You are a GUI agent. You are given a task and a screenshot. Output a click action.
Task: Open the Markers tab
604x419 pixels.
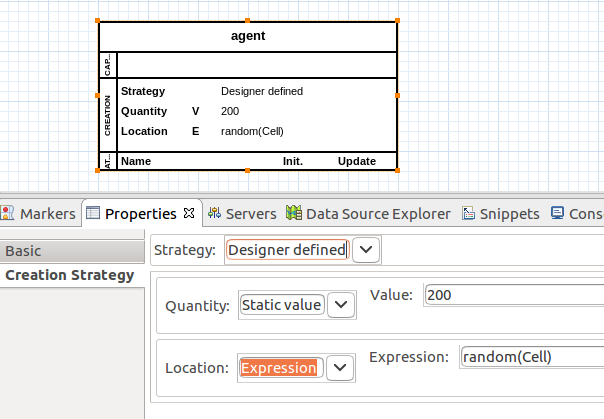pyautogui.click(x=40, y=214)
